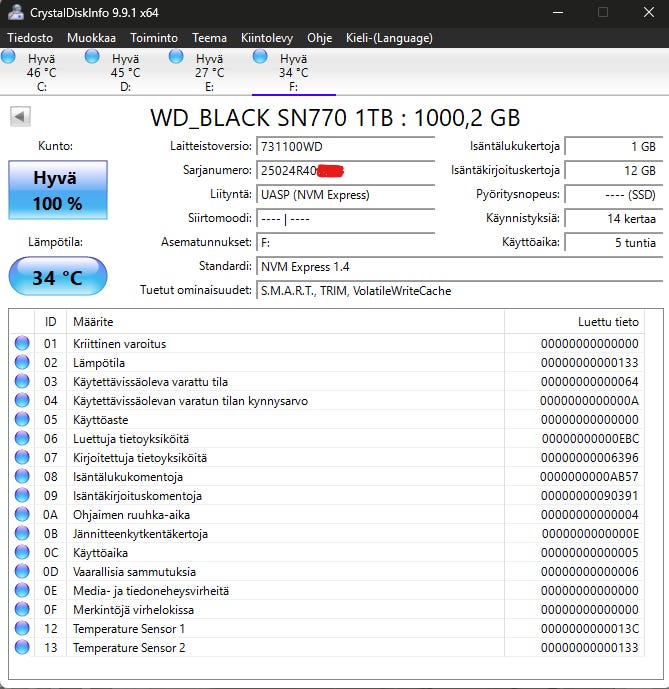
Task: Select the Kriittinen varoitus attribute text
Action: tap(120, 344)
